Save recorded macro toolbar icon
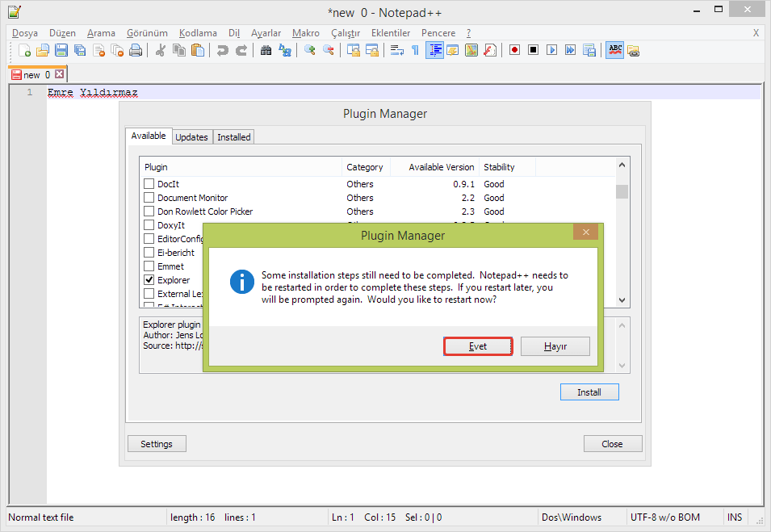Viewport: 771px width, 532px height. click(x=589, y=50)
